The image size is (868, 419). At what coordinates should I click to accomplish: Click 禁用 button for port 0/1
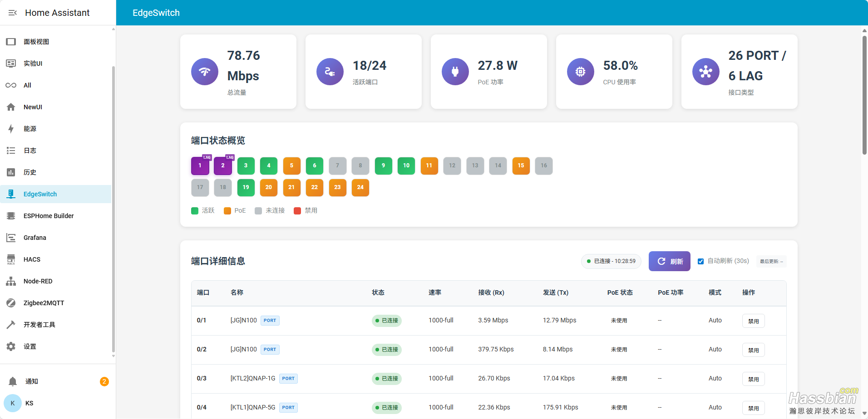click(x=753, y=321)
